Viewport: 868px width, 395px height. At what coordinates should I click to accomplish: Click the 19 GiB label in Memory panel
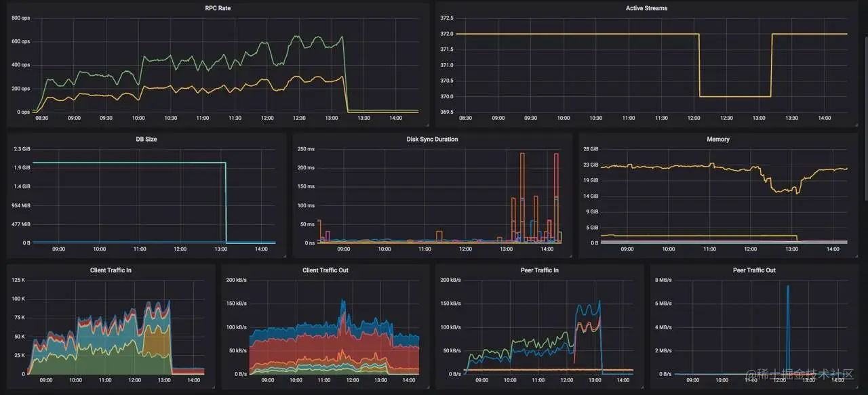click(x=590, y=180)
